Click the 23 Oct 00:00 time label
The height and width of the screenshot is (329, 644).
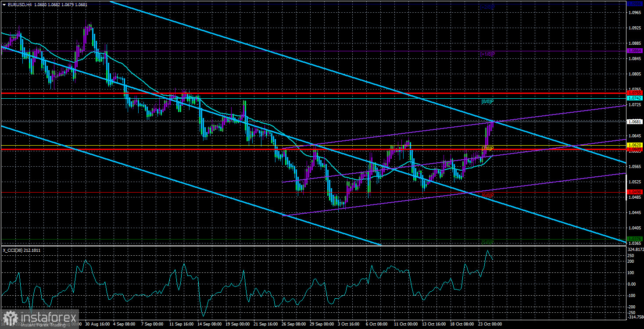[x=490, y=325]
